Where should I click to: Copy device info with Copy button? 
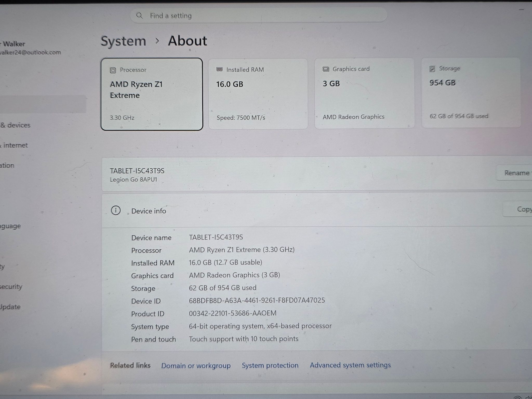tap(517, 209)
